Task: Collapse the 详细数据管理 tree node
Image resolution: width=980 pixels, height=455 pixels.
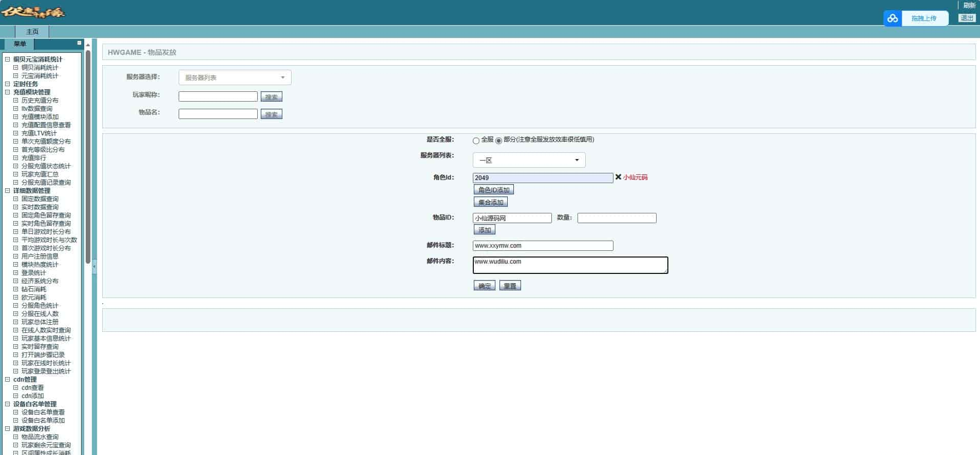Action: pos(7,191)
